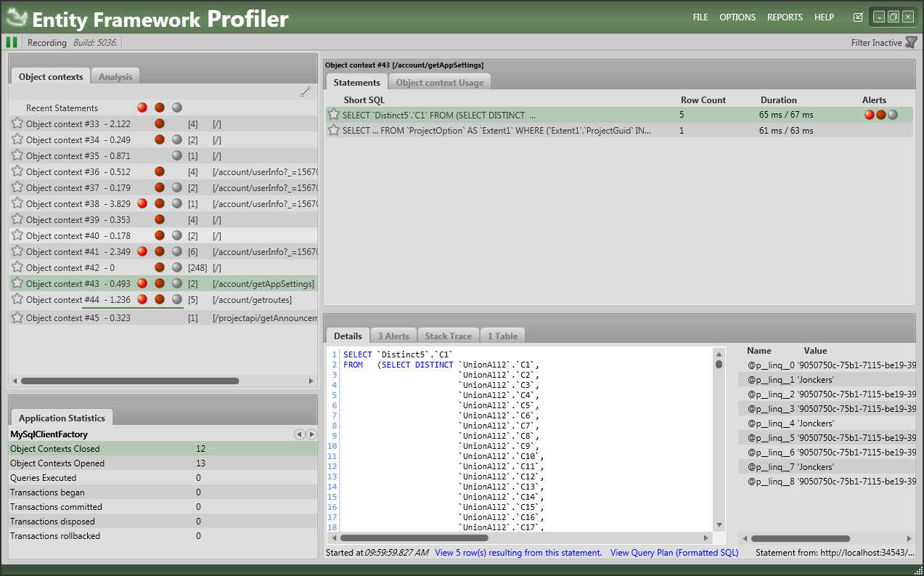
Task: Click orange dot on Object context #40
Action: click(x=160, y=235)
